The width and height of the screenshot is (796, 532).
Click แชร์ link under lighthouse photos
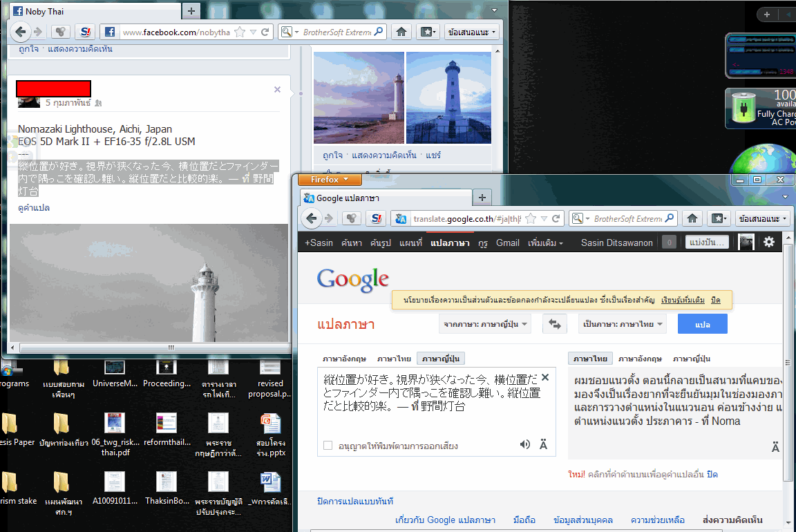click(433, 155)
